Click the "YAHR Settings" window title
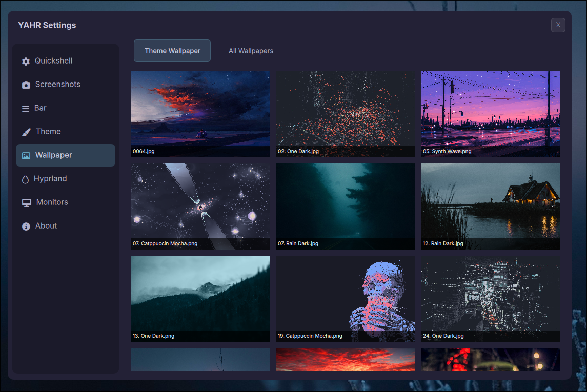587x392 pixels. (47, 25)
